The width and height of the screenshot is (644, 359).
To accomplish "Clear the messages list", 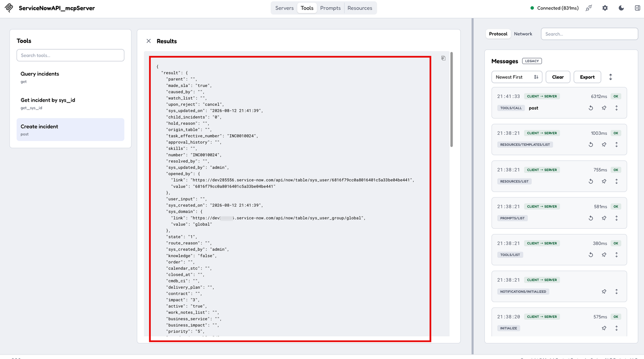I will tap(558, 77).
